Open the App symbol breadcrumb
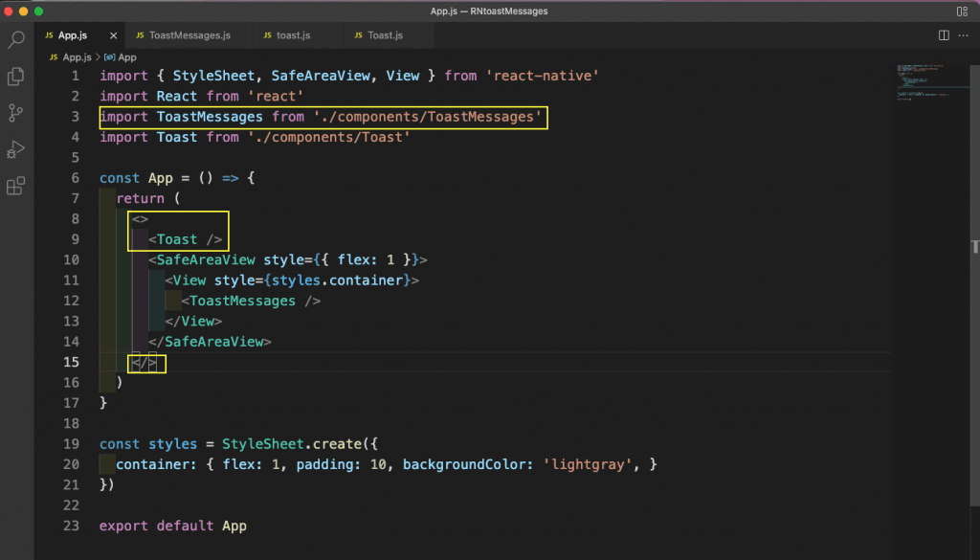Screen dimensions: 980x560 [126, 57]
